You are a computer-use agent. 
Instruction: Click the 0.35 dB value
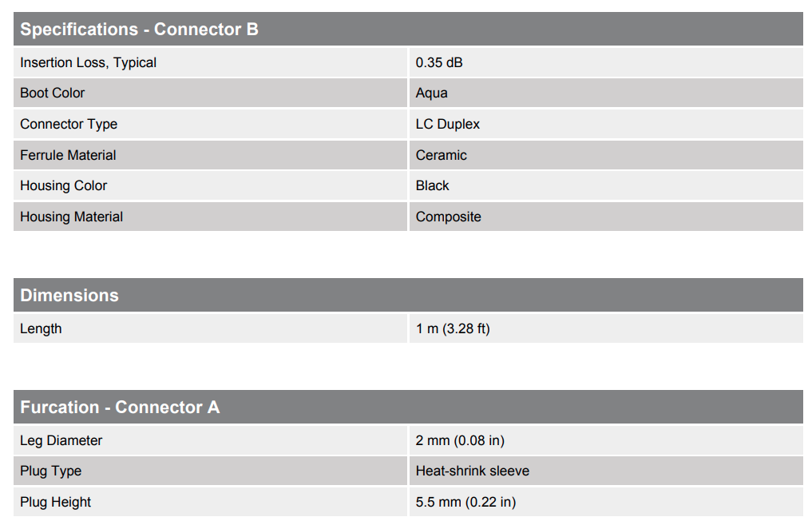pyautogui.click(x=439, y=62)
